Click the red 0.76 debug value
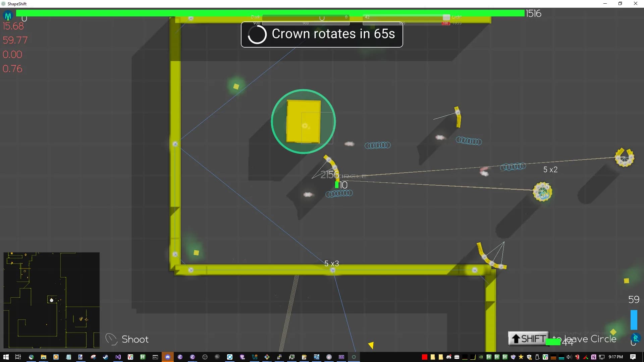Viewport: 644px width, 362px height. pyautogui.click(x=12, y=69)
